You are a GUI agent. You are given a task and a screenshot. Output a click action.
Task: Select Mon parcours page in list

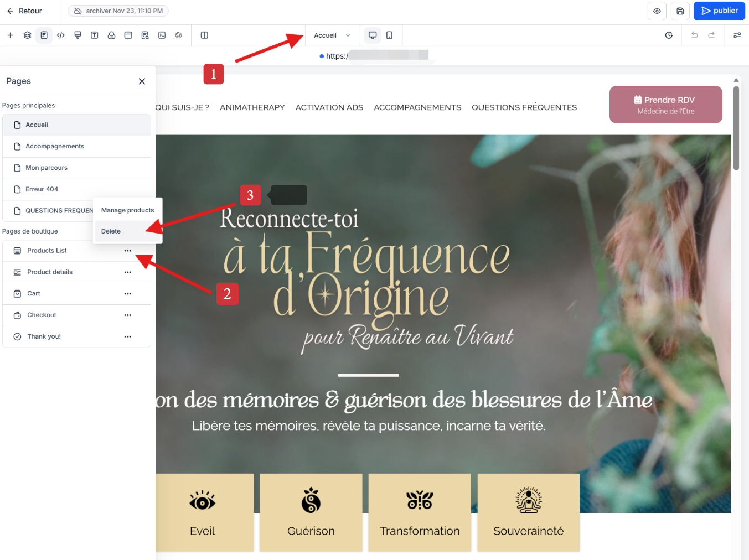point(47,168)
